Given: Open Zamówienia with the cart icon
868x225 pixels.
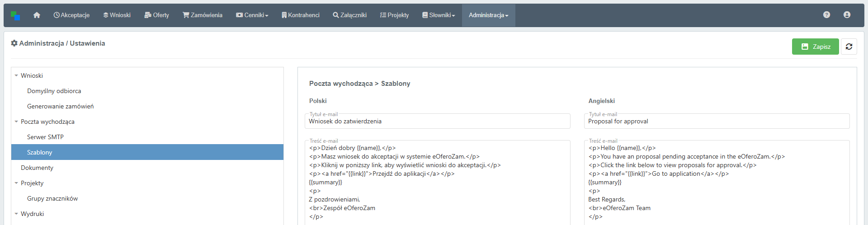Looking at the screenshot, I should [x=203, y=15].
